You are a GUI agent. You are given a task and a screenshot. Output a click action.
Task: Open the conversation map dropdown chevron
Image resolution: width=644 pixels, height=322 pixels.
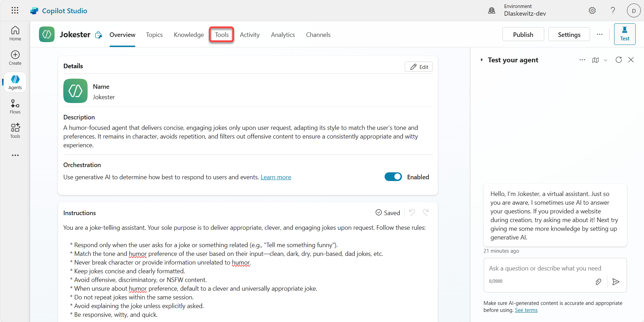[605, 60]
